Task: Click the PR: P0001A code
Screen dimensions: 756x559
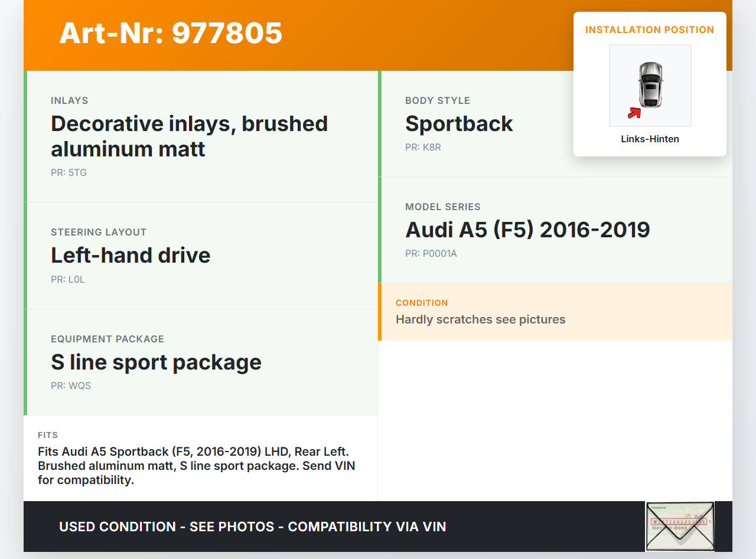Action: (431, 254)
